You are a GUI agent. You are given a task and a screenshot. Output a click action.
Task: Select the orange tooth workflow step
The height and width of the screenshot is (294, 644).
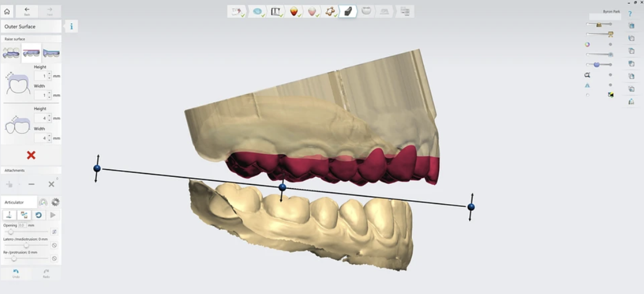click(294, 11)
